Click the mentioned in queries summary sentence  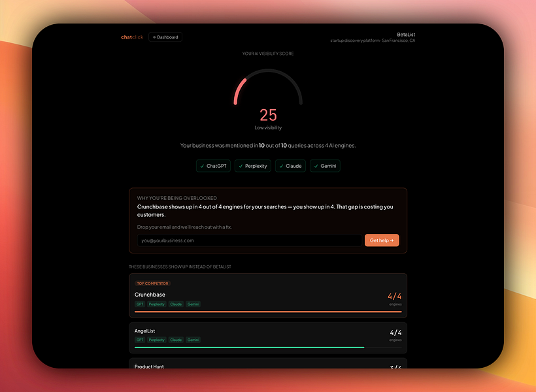(268, 146)
